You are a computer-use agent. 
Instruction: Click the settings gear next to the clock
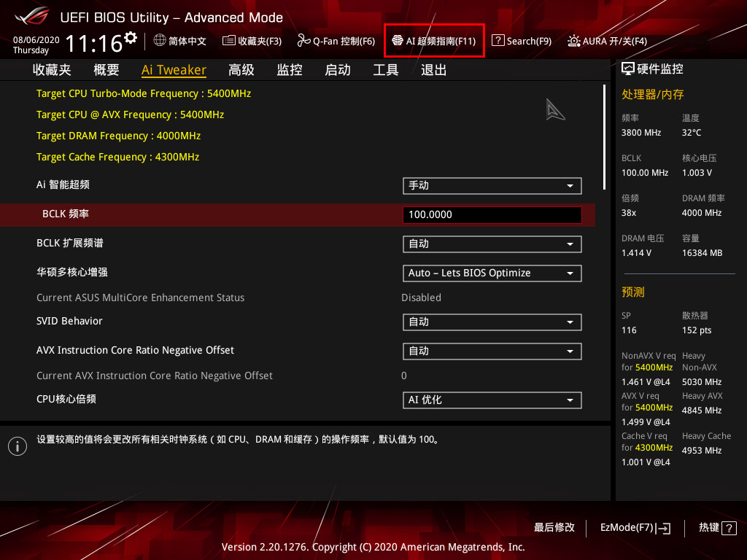131,37
